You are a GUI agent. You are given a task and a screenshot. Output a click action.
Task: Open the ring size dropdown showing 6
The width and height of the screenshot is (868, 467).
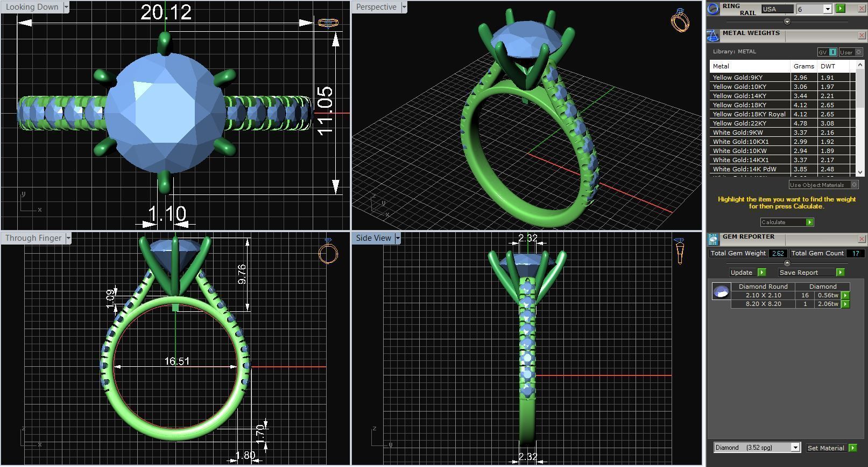coord(828,9)
